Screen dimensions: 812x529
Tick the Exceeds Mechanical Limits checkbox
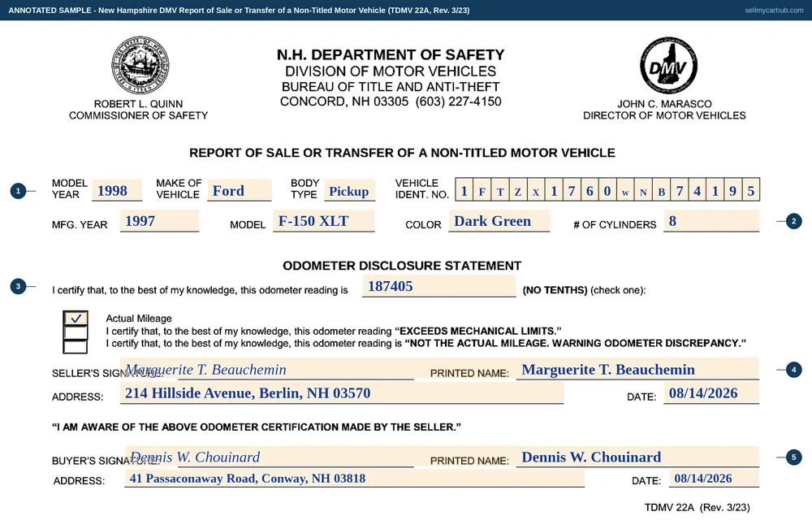pyautogui.click(x=75, y=332)
